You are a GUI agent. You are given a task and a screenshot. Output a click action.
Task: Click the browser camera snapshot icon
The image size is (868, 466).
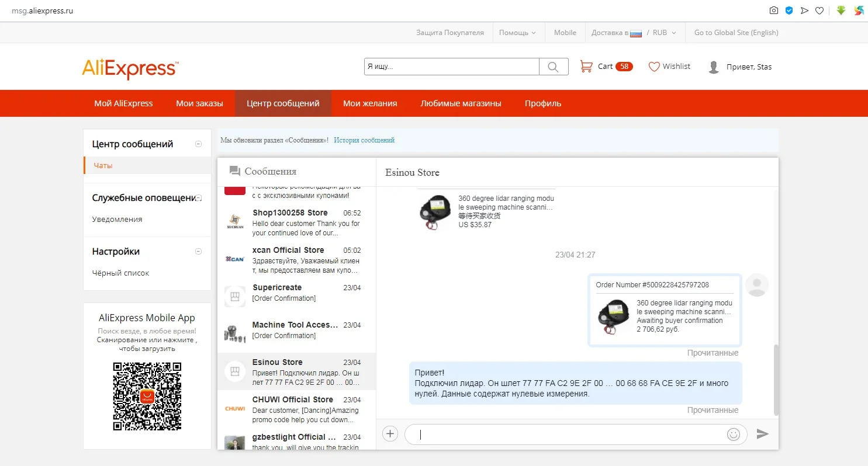pyautogui.click(x=774, y=11)
